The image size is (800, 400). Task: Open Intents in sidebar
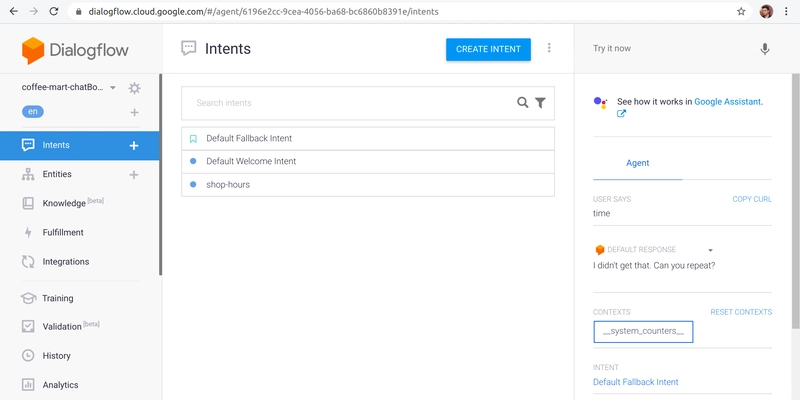[79, 145]
